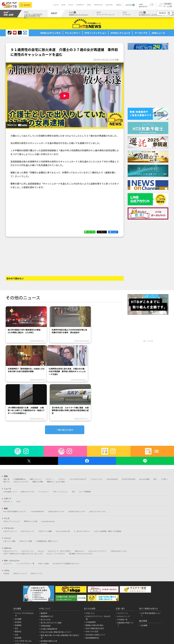Open the pink イチオシ Instagram icon
The image size is (174, 644).
tap(69, 451)
